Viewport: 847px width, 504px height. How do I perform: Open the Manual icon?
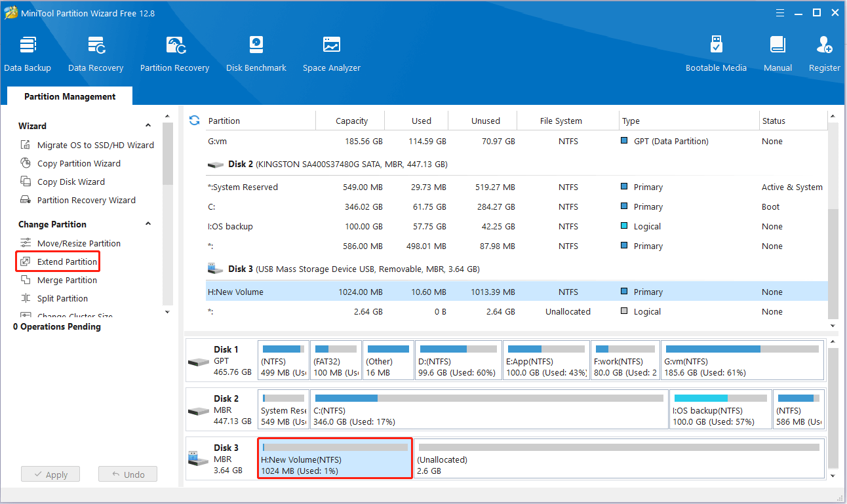[778, 45]
